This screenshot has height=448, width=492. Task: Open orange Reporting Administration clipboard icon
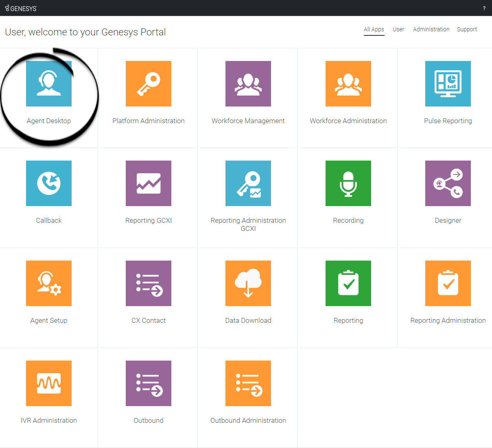point(448,283)
